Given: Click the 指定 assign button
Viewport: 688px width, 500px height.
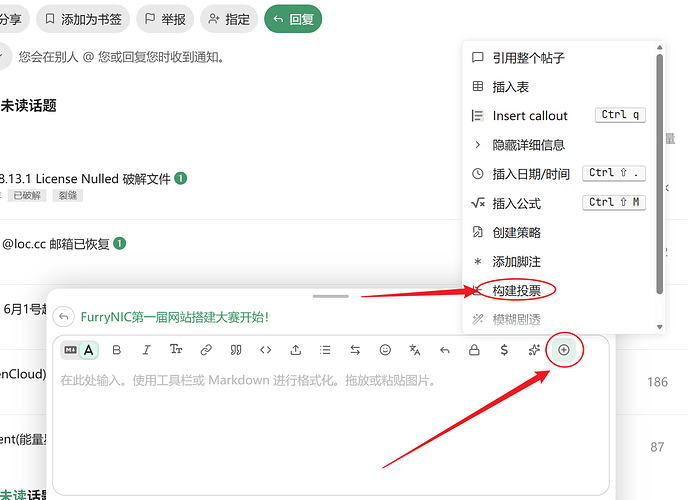Looking at the screenshot, I should click(229, 19).
